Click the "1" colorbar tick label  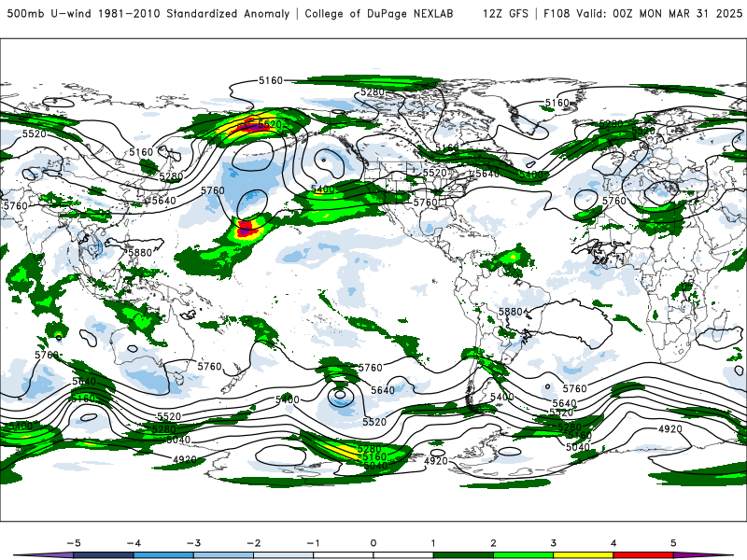[x=433, y=543]
